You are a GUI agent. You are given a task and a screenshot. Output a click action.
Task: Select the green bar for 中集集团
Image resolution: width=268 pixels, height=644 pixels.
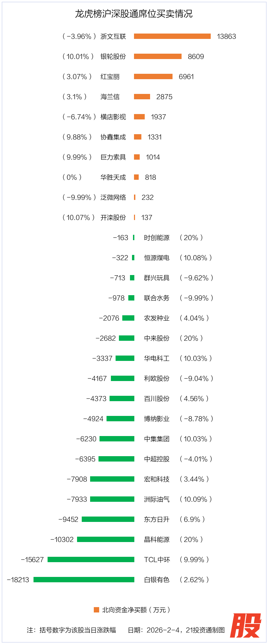117,439
